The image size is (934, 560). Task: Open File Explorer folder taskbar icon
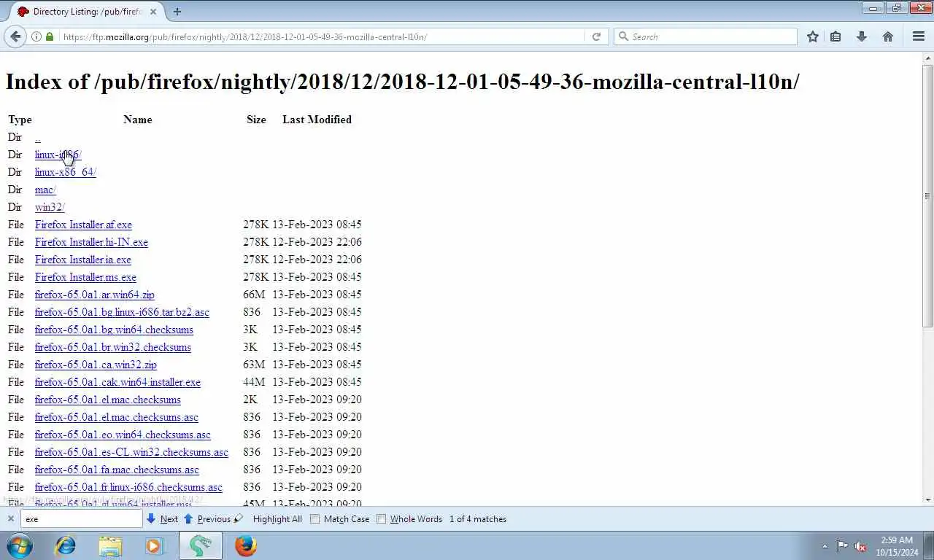[110, 545]
